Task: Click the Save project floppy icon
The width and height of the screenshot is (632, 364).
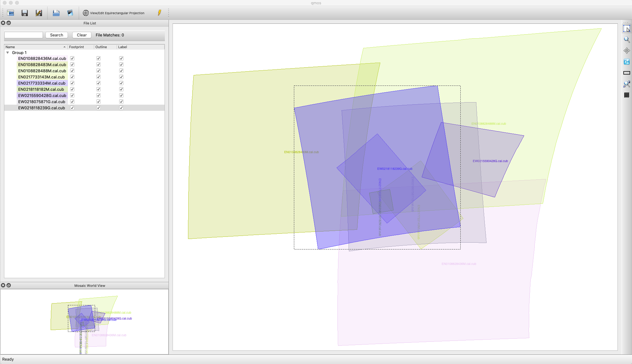Action: tap(25, 13)
